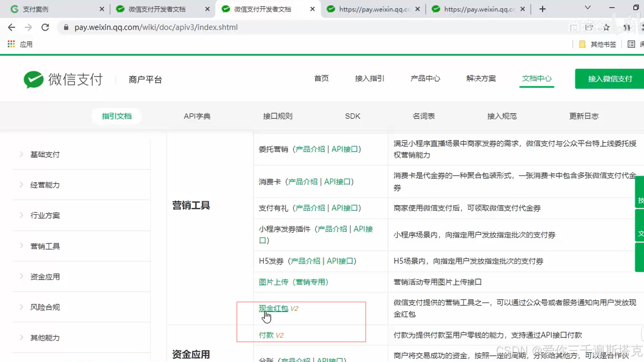This screenshot has height=362, width=644.
Task: Open the tab search chevron dropdown
Action: click(587, 7)
